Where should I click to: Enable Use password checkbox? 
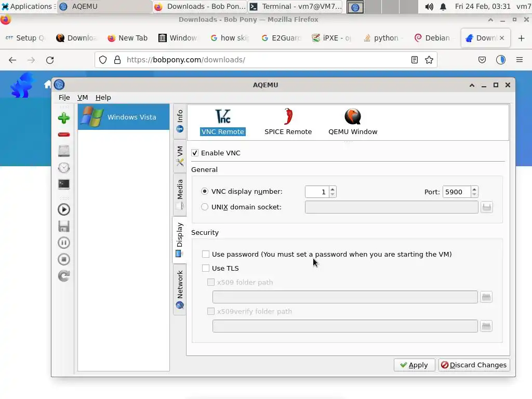click(206, 254)
